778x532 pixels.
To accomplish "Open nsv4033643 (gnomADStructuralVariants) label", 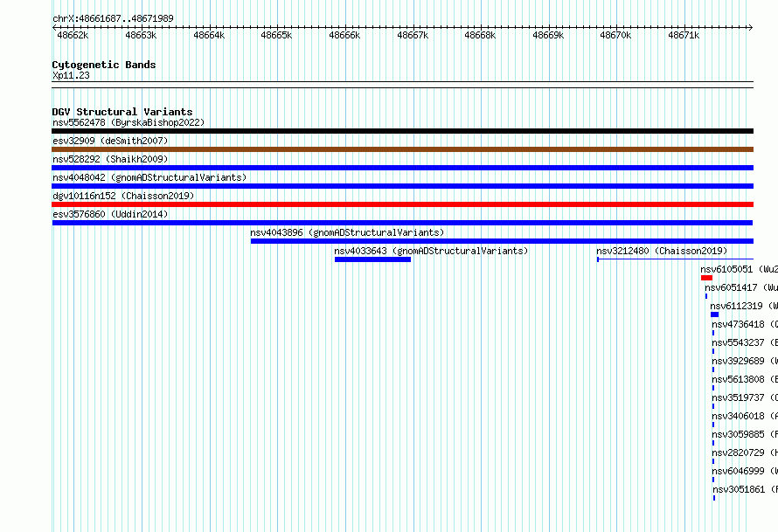I will [x=431, y=251].
